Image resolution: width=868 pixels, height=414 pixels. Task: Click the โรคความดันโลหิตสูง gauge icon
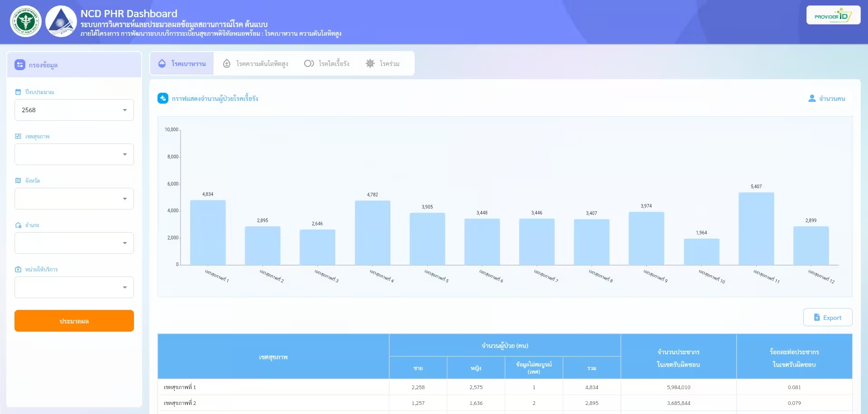pos(227,63)
